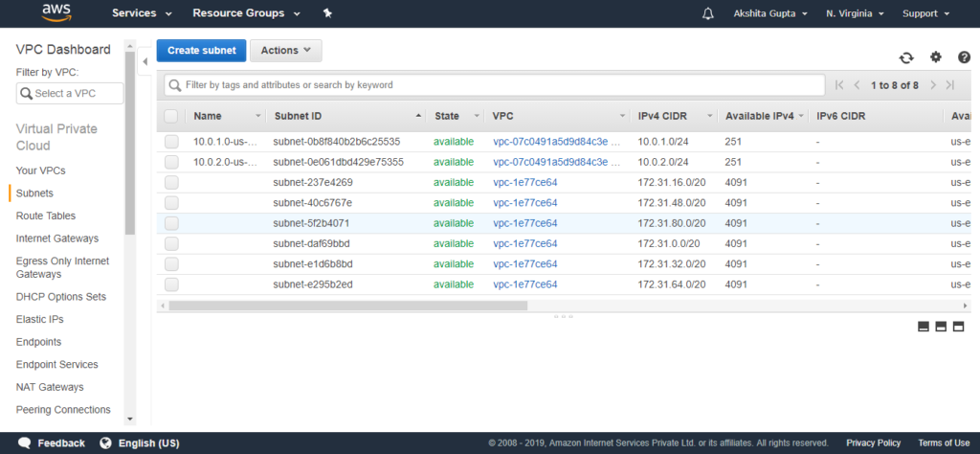Open the Actions dropdown button
This screenshot has width=980, height=454.
point(285,51)
